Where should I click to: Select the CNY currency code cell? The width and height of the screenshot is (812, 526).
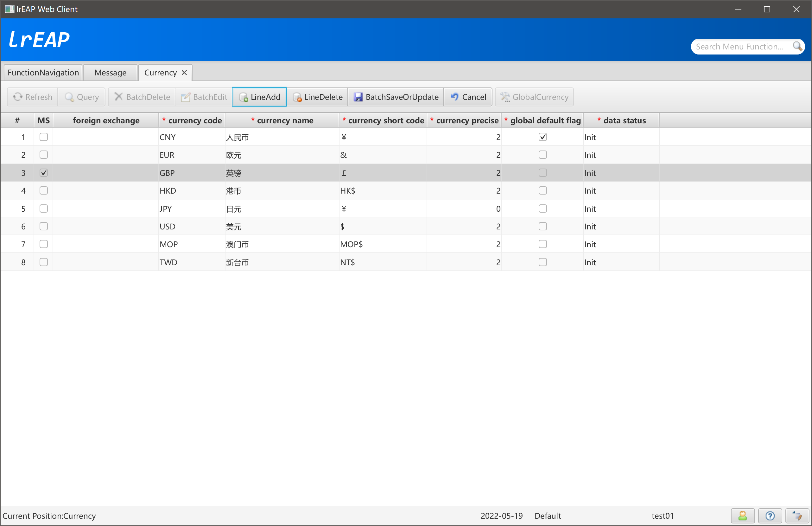(192, 137)
